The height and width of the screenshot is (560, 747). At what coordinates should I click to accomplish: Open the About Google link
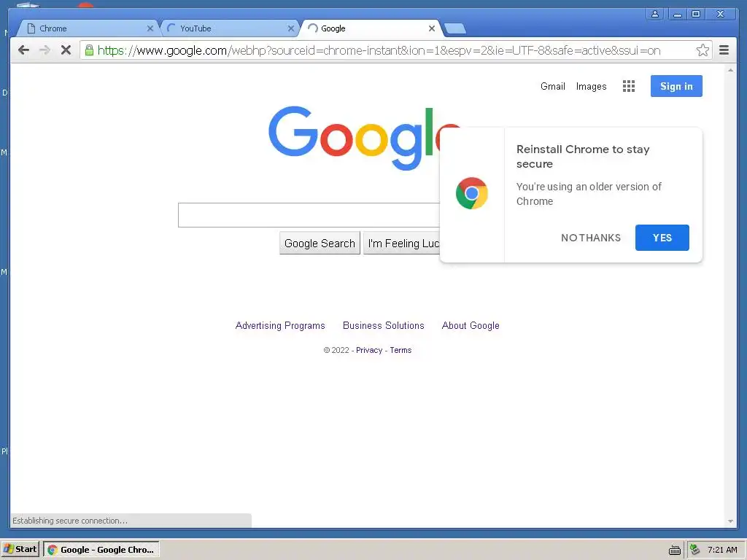(x=471, y=326)
